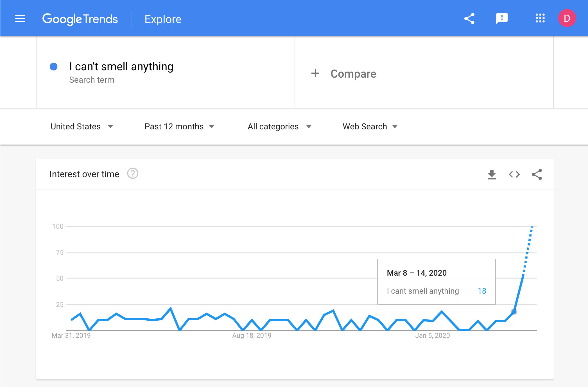
Task: Open the Google apps grid
Action: (540, 18)
